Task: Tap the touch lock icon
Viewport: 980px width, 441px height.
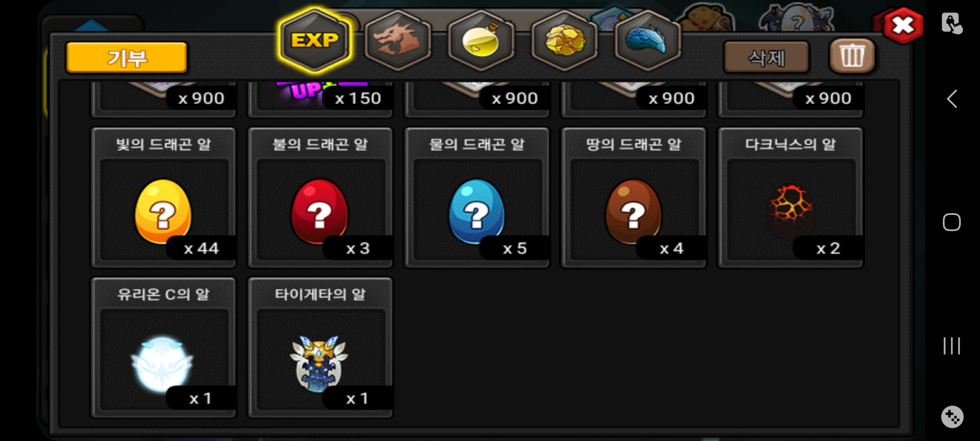Action: pos(952,24)
